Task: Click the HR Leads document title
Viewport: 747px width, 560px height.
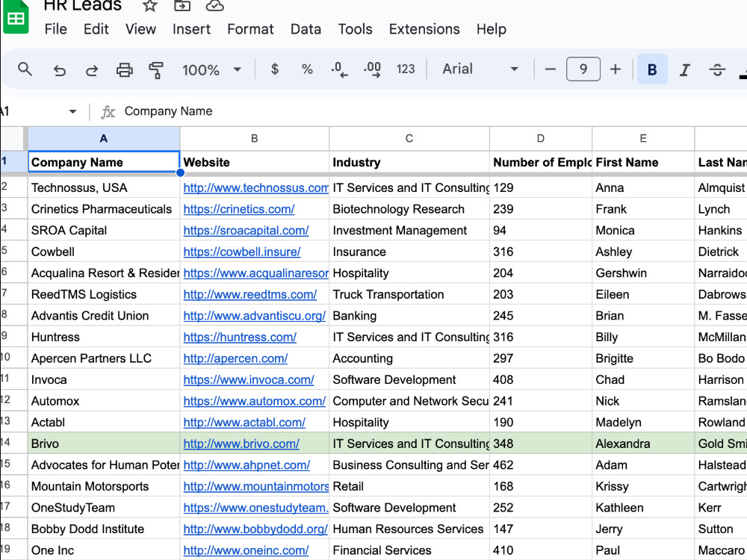Action: (x=82, y=6)
